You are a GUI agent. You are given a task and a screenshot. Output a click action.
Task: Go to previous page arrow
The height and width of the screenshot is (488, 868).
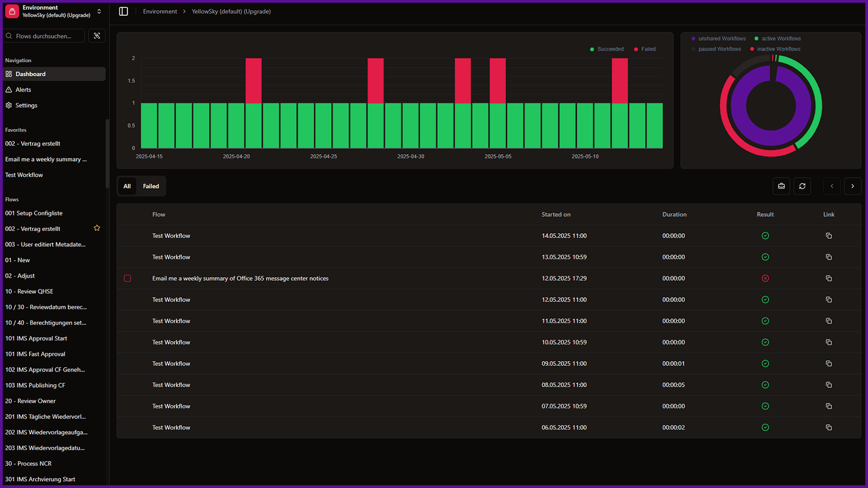(832, 186)
